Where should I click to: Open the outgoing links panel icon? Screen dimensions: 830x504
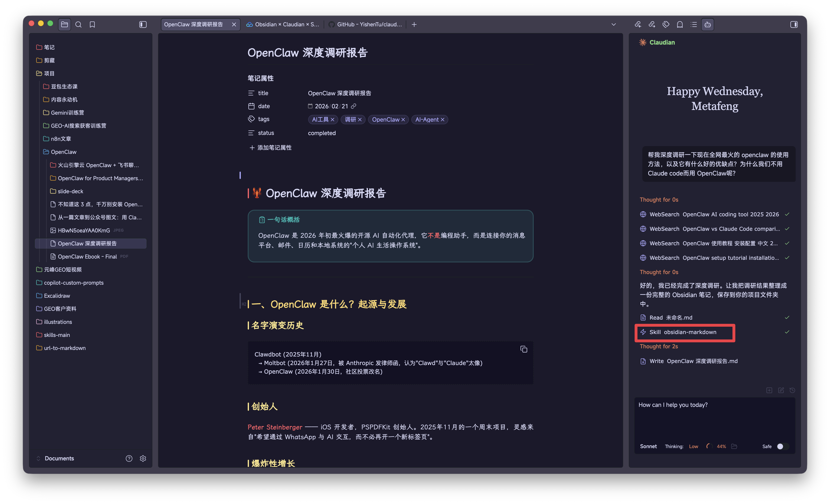652,24
